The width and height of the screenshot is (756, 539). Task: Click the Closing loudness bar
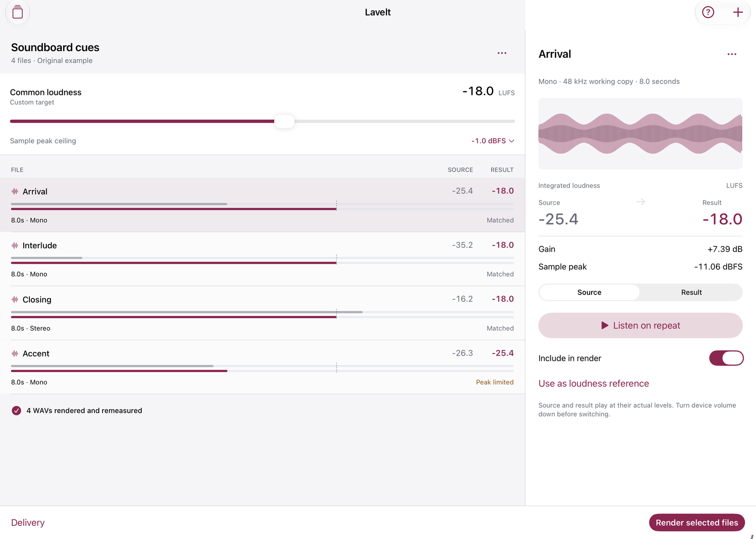click(x=262, y=314)
